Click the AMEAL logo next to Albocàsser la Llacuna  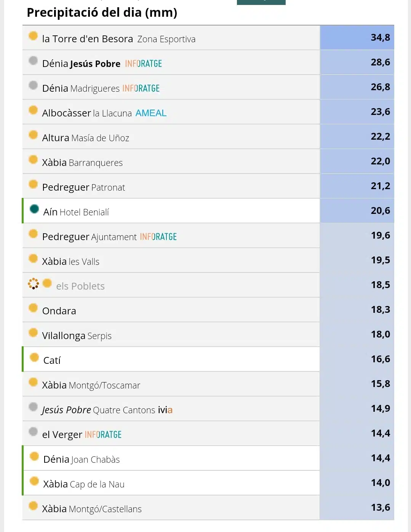[151, 113]
